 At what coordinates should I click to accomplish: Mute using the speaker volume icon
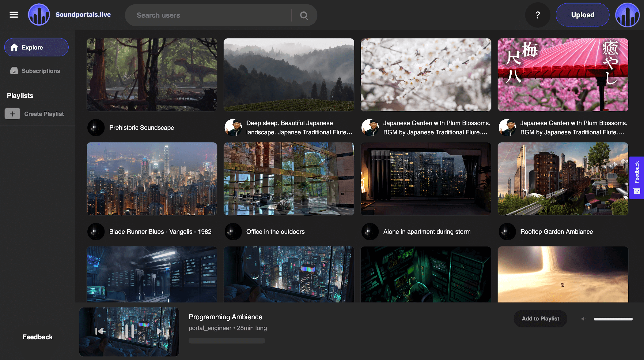pyautogui.click(x=583, y=319)
